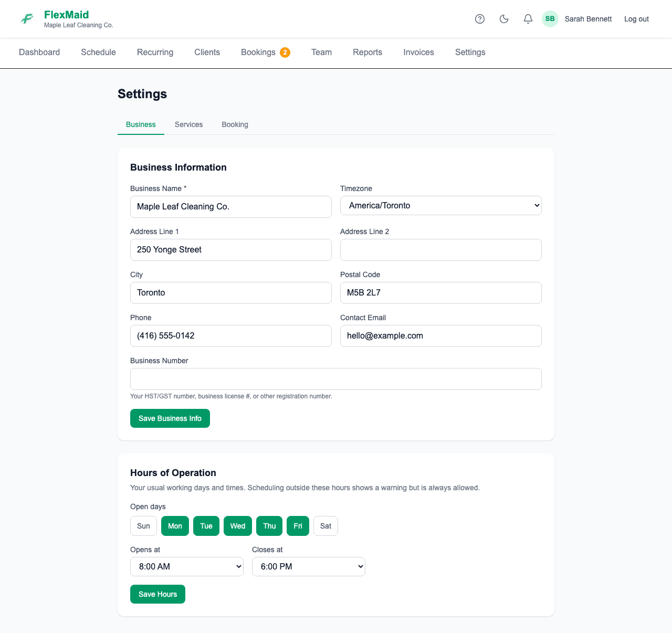Open the Schedule nav item
Viewport: 672px width, 633px height.
(98, 52)
